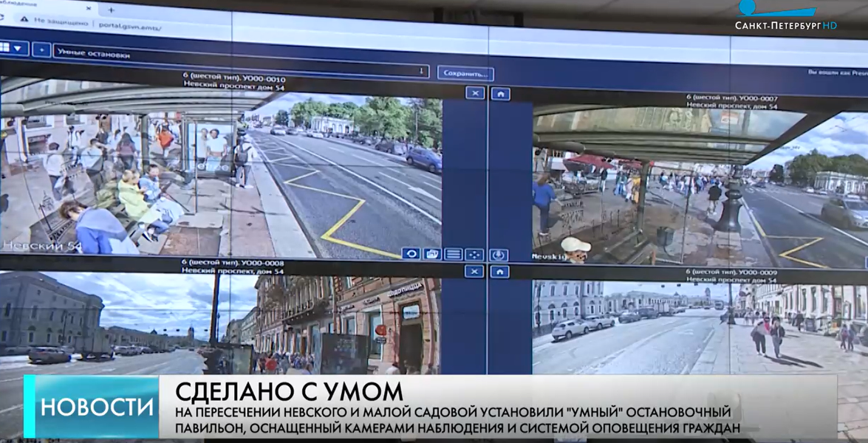Screen dimensions: 868x443
Task: Open the PTZ directional arrows control icon
Action: (x=474, y=255)
